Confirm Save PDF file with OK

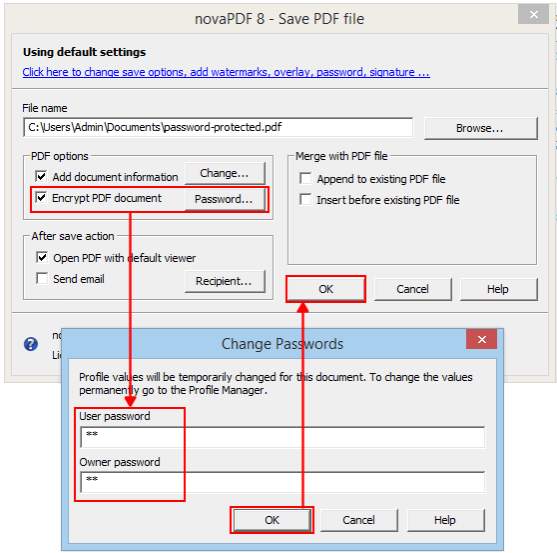pos(326,289)
